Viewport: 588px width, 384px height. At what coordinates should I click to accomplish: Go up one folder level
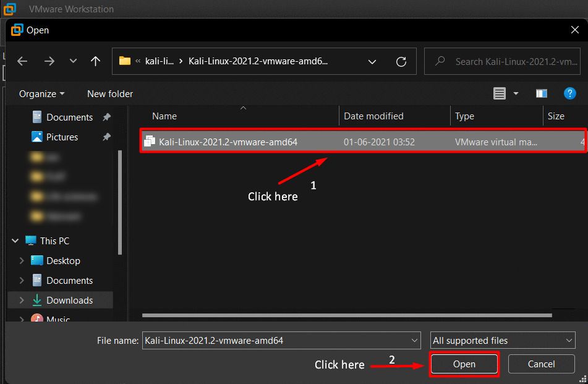[x=95, y=61]
